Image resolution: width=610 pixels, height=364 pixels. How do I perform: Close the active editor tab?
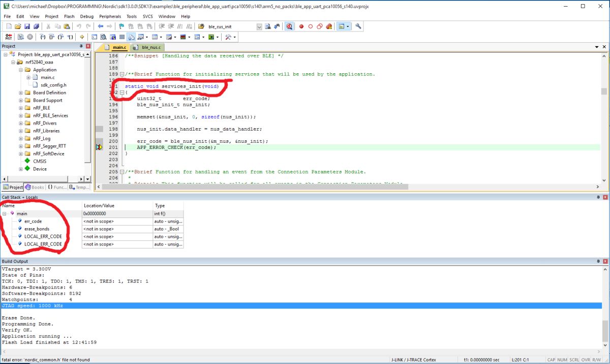coord(604,47)
